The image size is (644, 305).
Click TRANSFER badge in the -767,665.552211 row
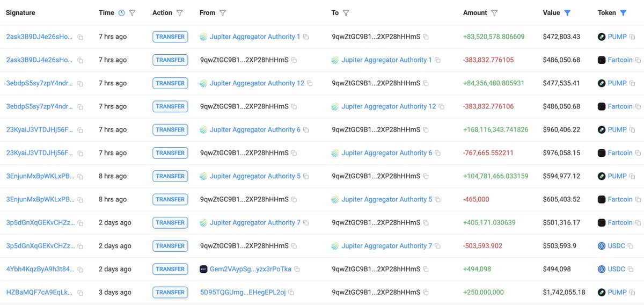170,153
